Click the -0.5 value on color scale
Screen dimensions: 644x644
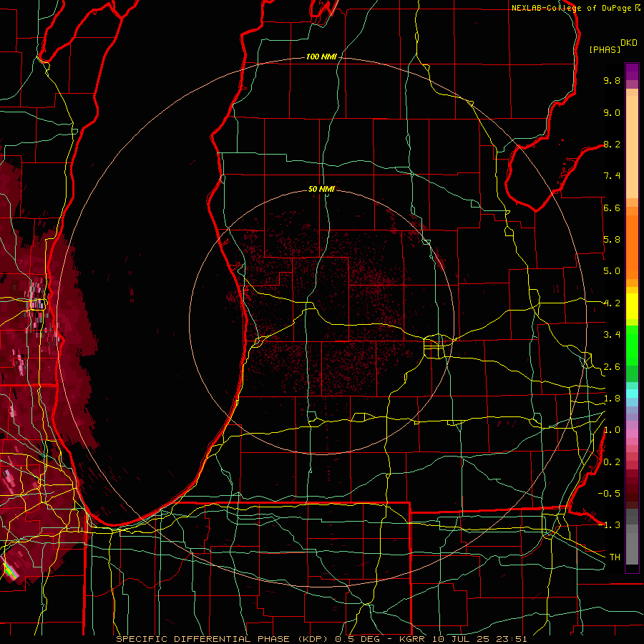click(x=609, y=494)
